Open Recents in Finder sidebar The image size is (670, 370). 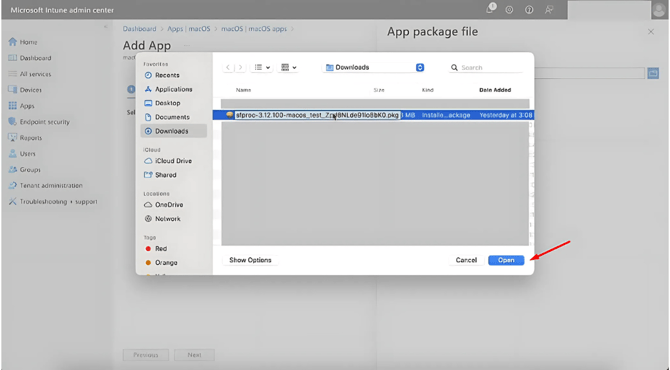(167, 75)
